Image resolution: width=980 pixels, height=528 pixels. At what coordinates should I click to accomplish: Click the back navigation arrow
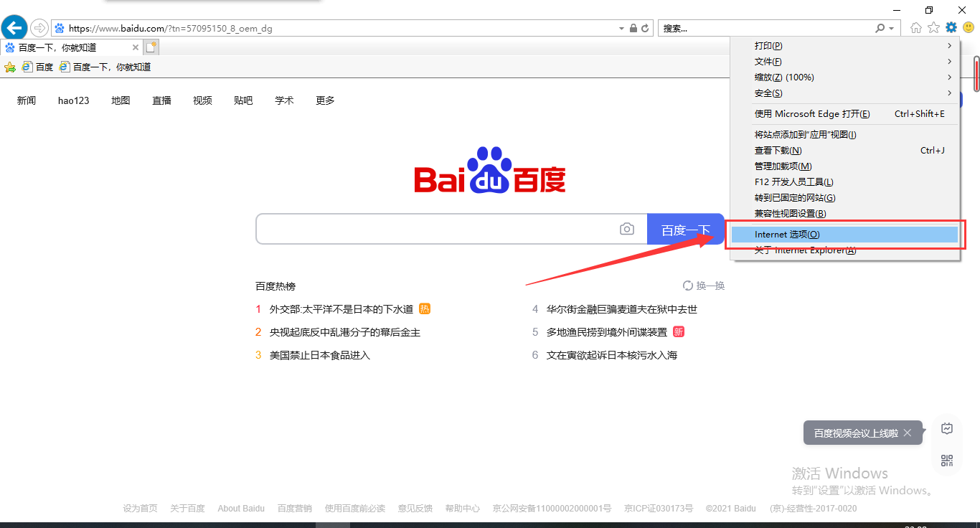pos(14,27)
